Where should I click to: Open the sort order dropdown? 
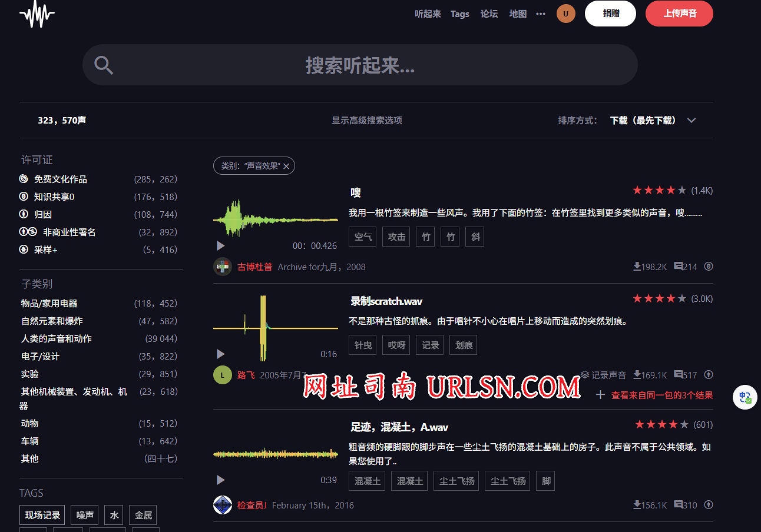pyautogui.click(x=653, y=120)
